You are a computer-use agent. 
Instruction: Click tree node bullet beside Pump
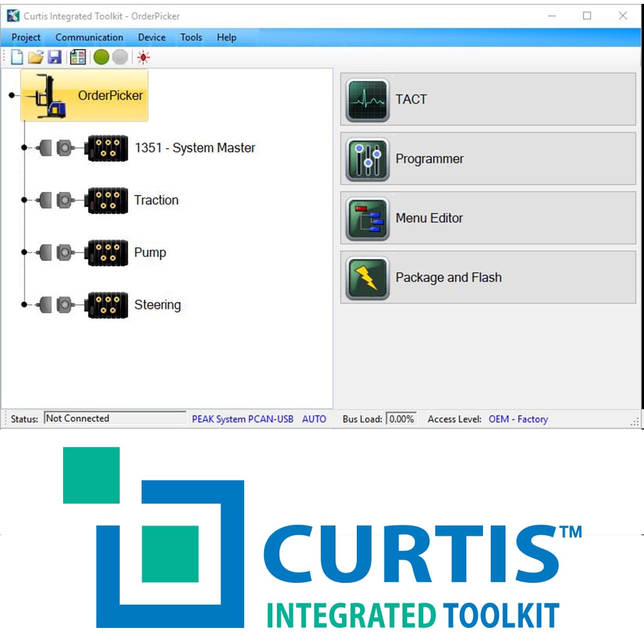click(24, 252)
